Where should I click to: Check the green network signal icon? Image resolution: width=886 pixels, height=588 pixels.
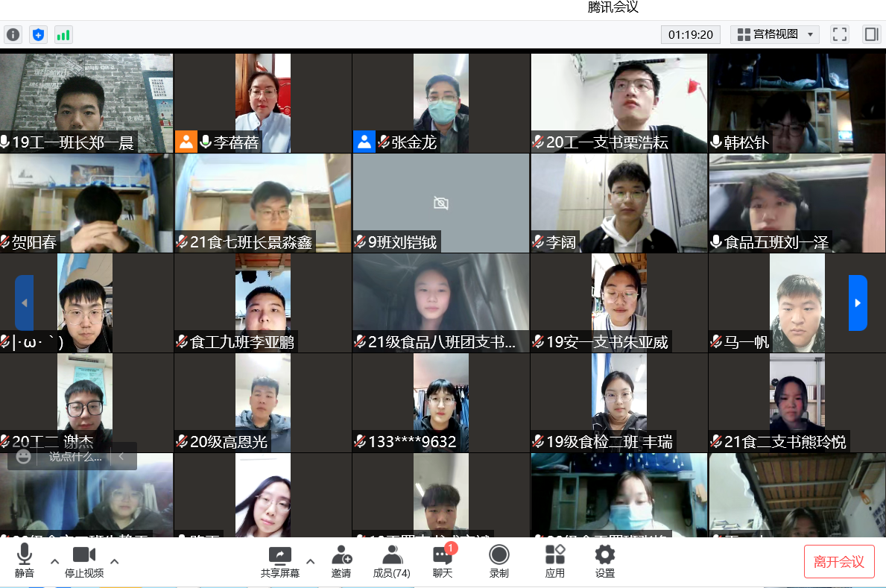(63, 34)
